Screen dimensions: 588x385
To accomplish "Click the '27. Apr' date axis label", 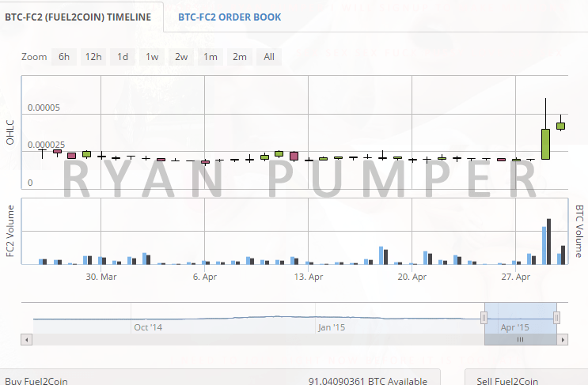I will pos(516,277).
